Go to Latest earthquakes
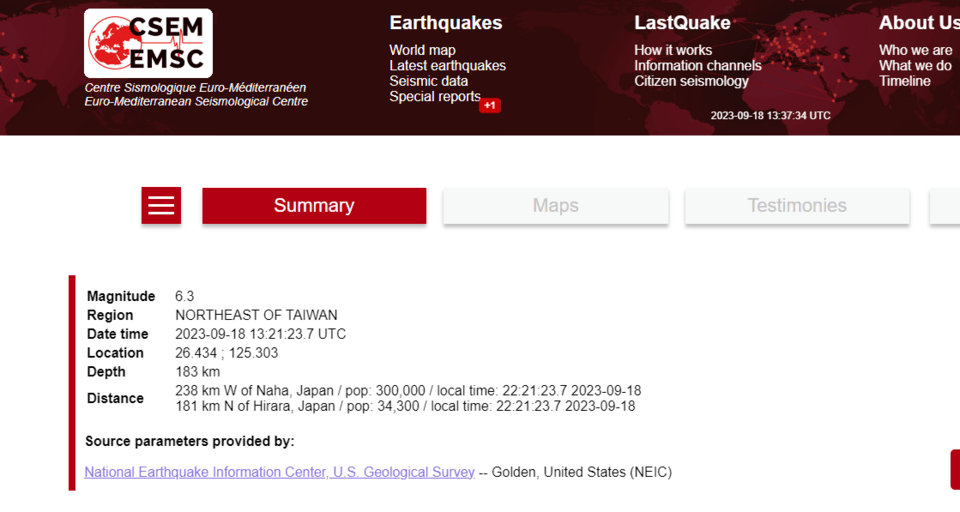Viewport: 960px width, 512px height. (448, 66)
